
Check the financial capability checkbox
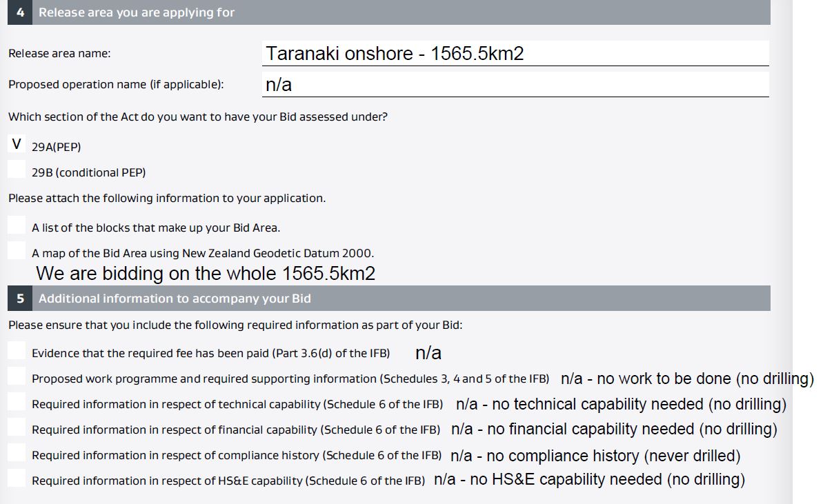17,427
